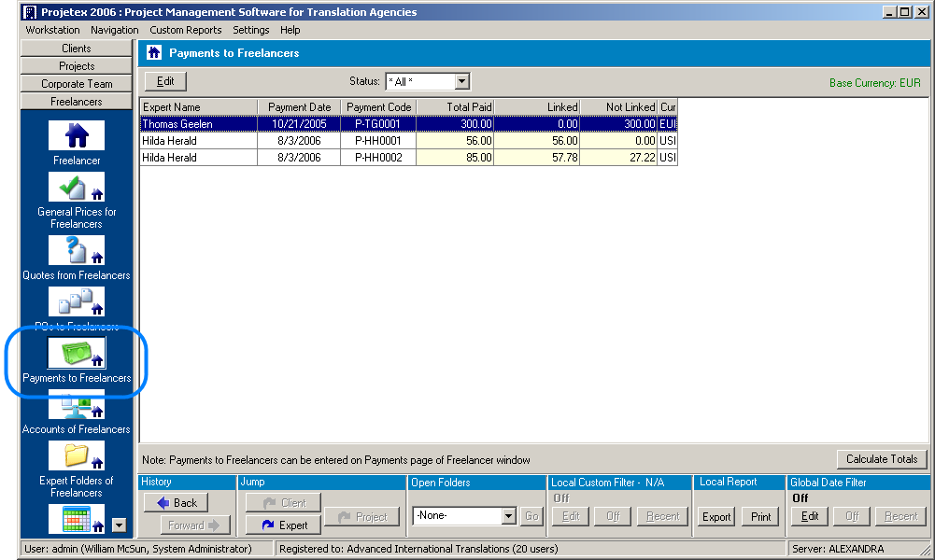Sort by Payment Date column header
Viewport: 935px width, 560px height.
(x=299, y=107)
